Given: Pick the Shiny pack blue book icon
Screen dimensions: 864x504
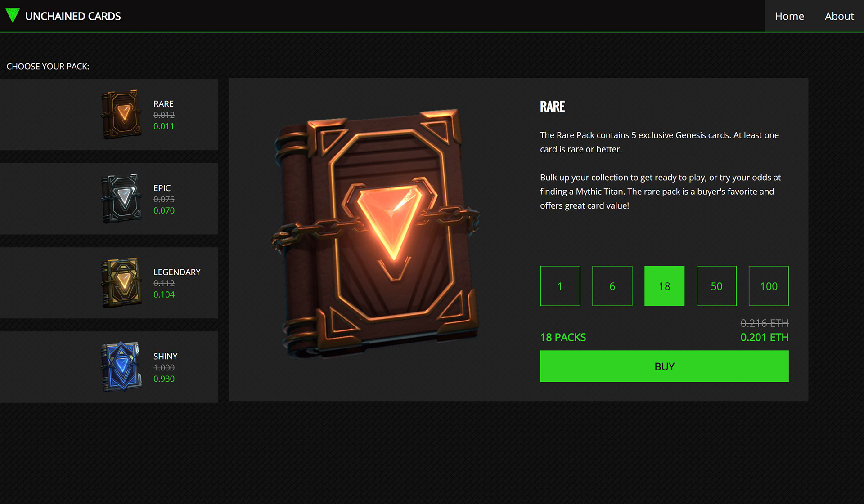Looking at the screenshot, I should [x=121, y=367].
